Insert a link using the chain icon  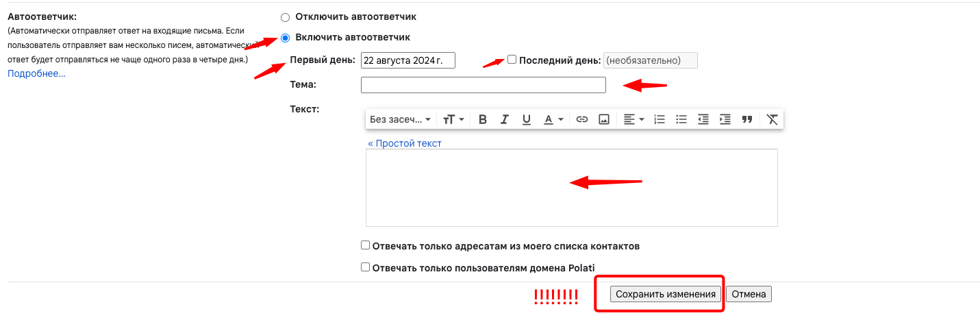582,119
